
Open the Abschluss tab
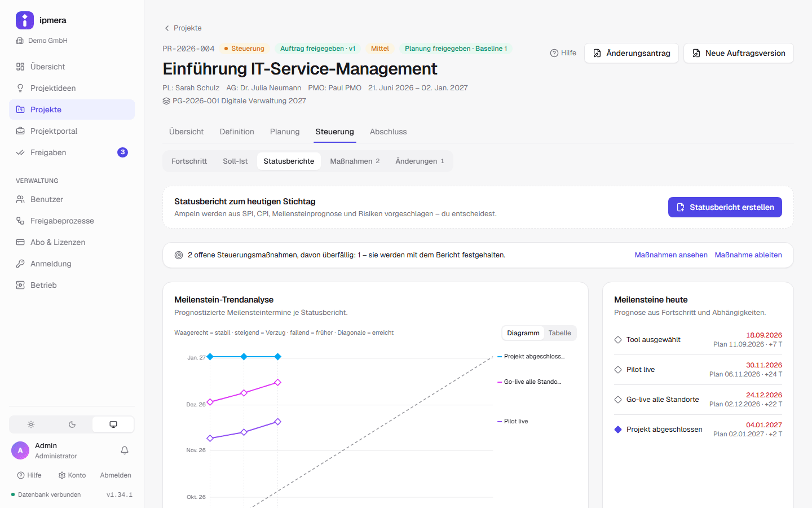click(x=389, y=132)
